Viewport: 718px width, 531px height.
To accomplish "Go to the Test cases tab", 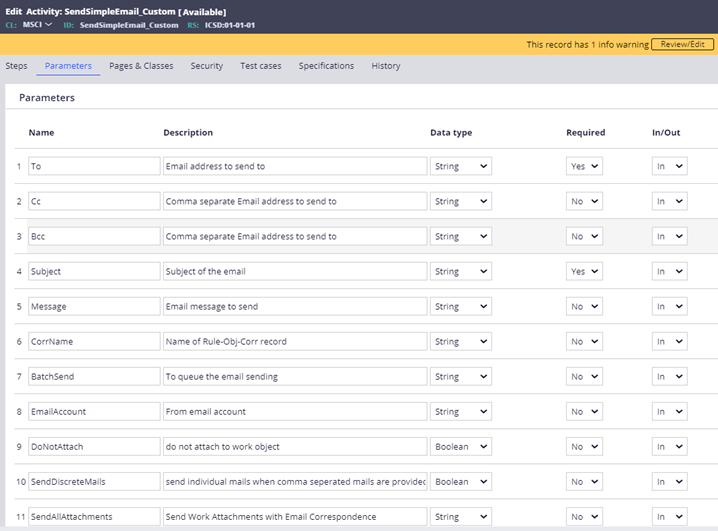I will click(261, 66).
